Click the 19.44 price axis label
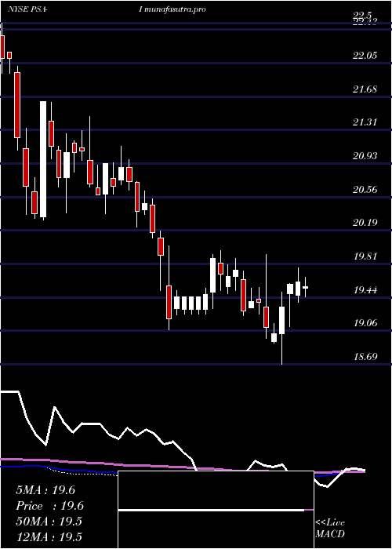Screen dimensions: 392x549 tap(365, 290)
